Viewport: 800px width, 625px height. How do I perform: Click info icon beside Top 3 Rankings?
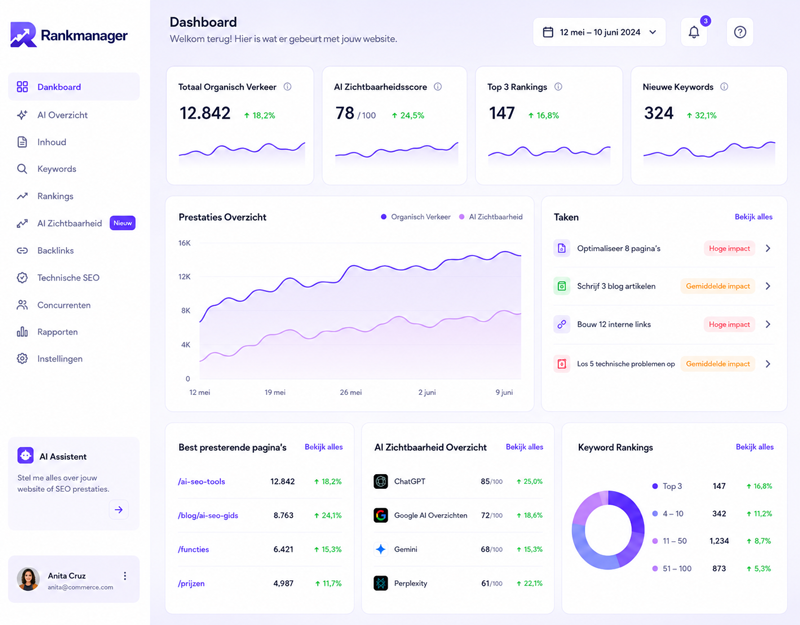point(558,87)
